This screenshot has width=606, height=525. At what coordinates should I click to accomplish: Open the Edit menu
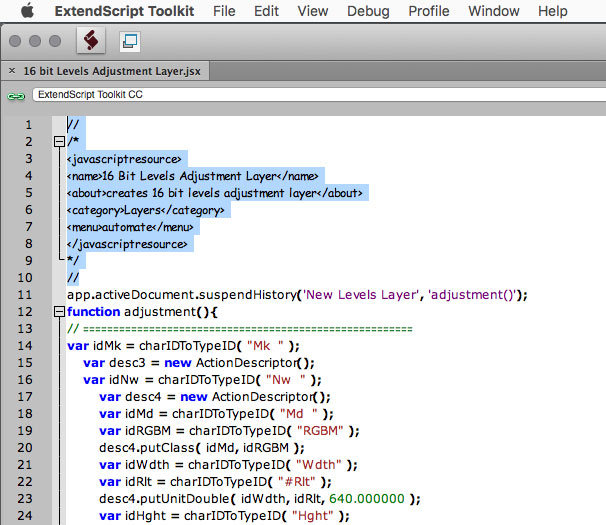point(266,11)
